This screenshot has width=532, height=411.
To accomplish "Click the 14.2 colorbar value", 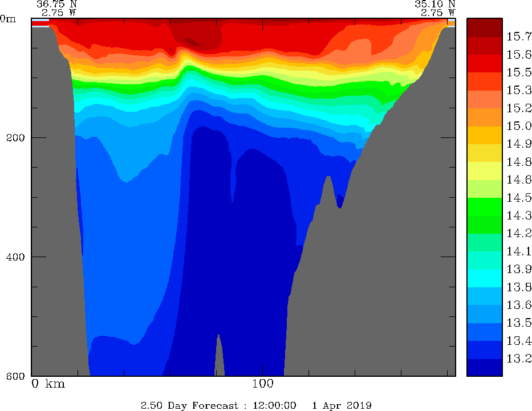I will click(x=519, y=233).
